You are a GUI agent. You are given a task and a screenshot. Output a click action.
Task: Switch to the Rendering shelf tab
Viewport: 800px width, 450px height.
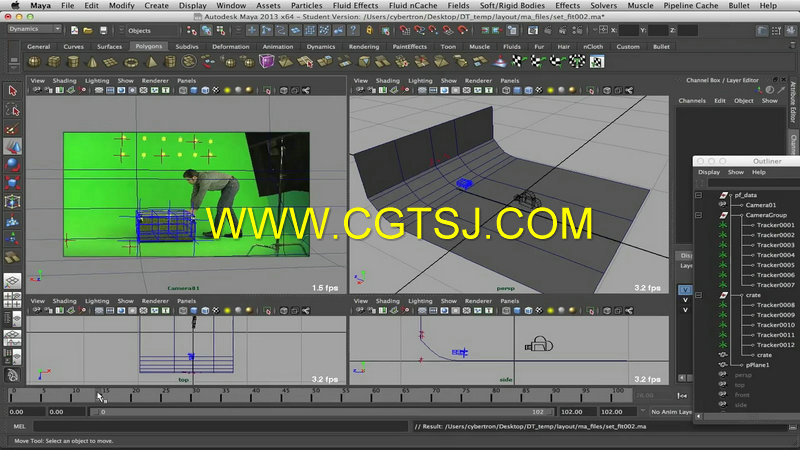(364, 46)
